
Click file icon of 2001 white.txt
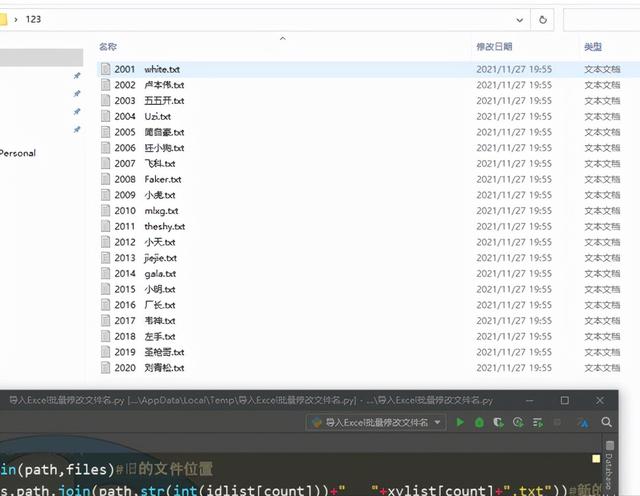coord(106,69)
